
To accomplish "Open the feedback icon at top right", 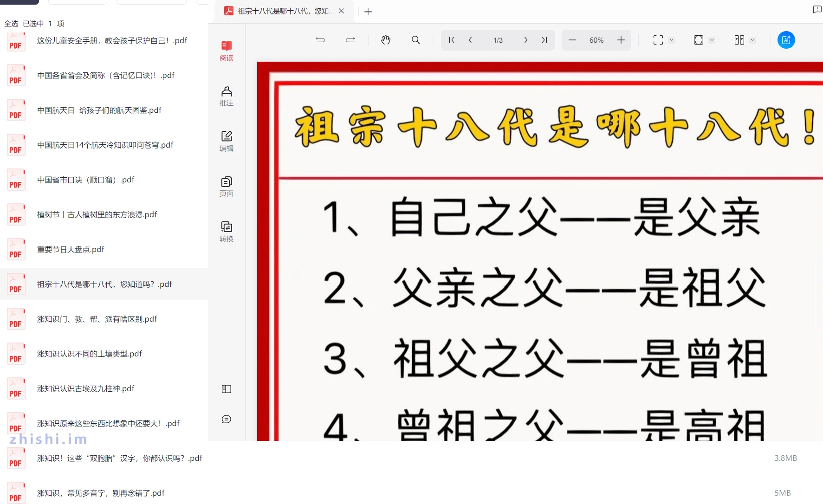I will tap(817, 9).
